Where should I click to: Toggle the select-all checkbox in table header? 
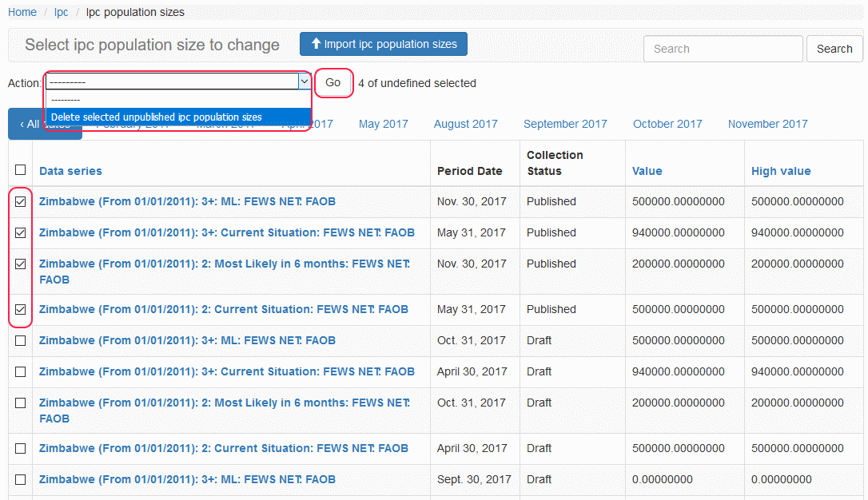pos(21,169)
